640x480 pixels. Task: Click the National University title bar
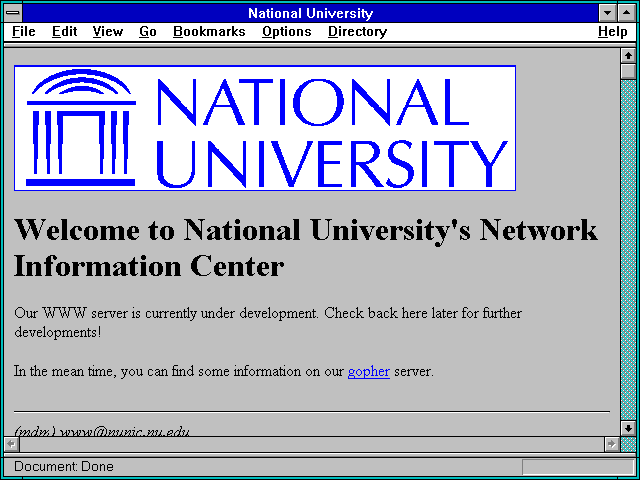click(x=310, y=13)
